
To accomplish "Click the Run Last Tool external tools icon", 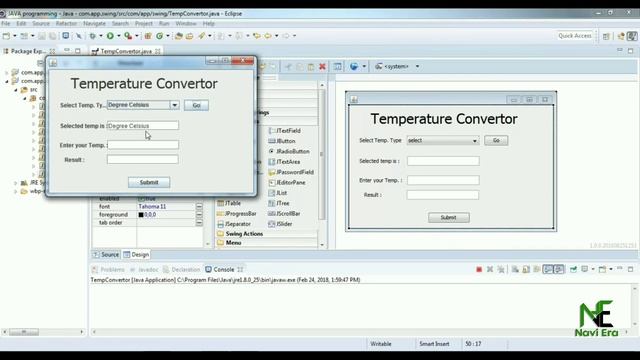I will pyautogui.click(x=128, y=36).
